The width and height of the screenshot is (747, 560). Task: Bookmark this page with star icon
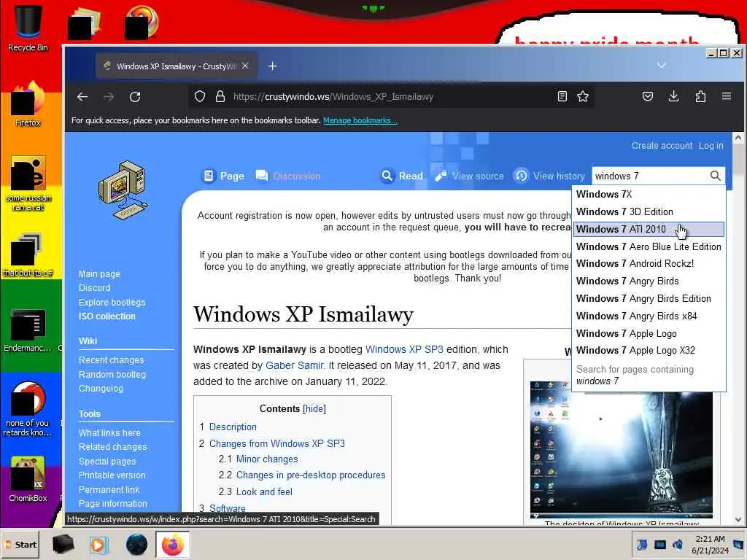point(583,97)
